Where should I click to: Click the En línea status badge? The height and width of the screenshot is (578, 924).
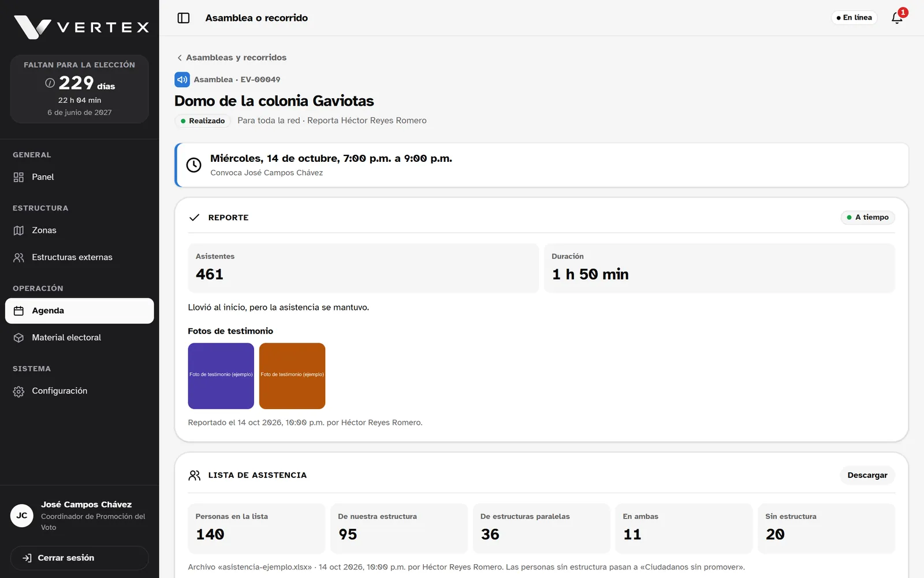pyautogui.click(x=854, y=18)
